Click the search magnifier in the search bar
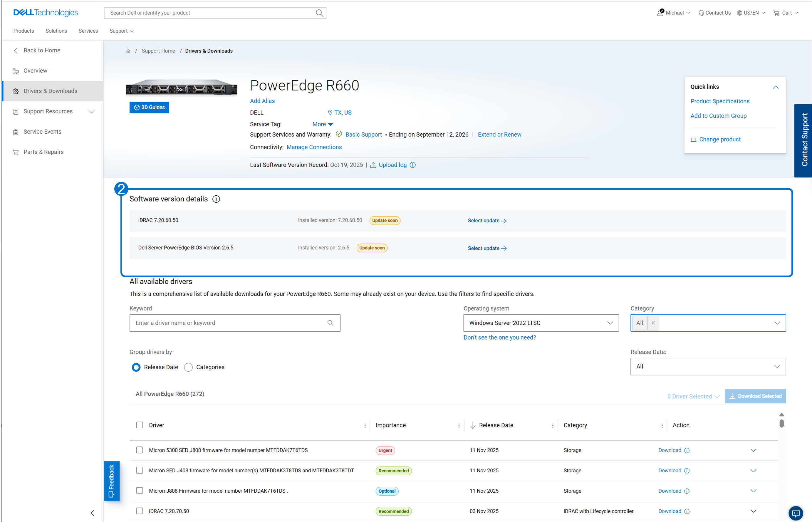The image size is (812, 522). point(319,13)
